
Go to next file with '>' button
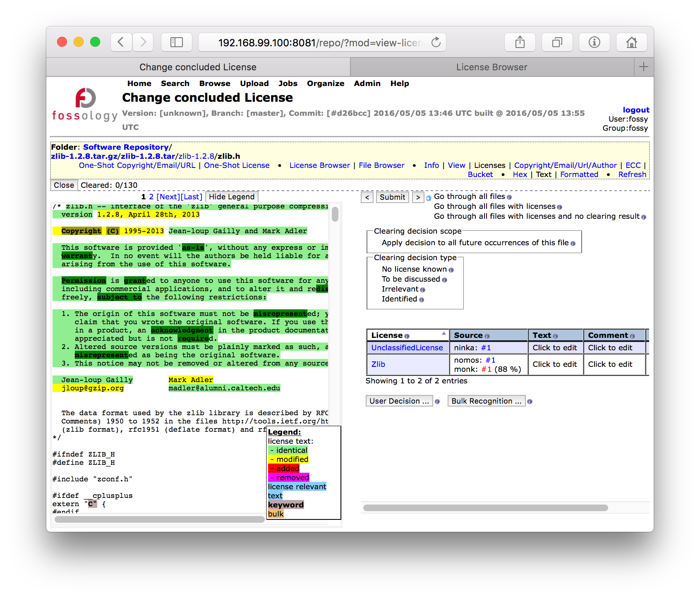(418, 197)
